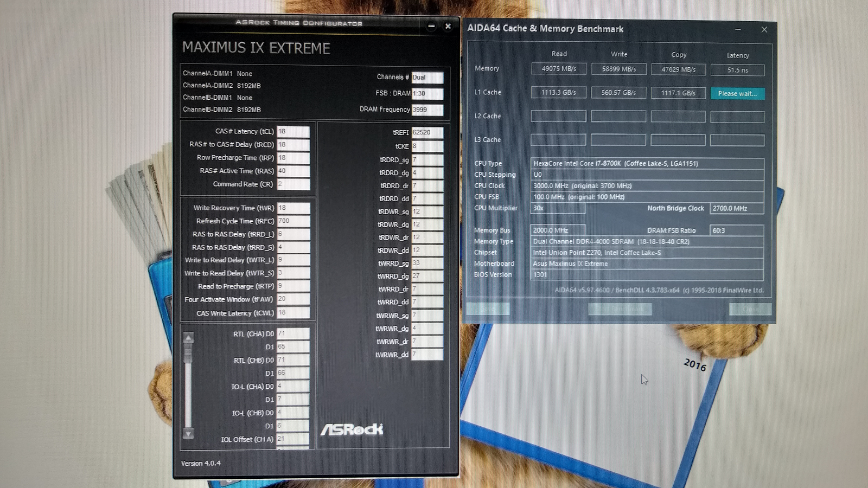
Task: Click the tWRRD_dg value field
Action: pos(427,276)
